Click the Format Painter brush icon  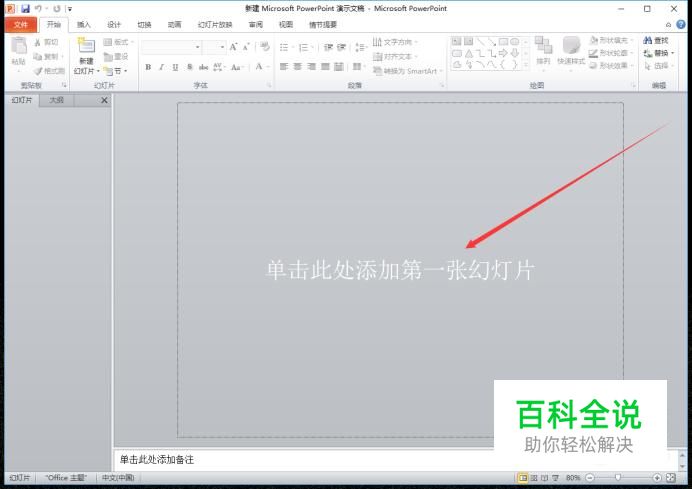38,71
